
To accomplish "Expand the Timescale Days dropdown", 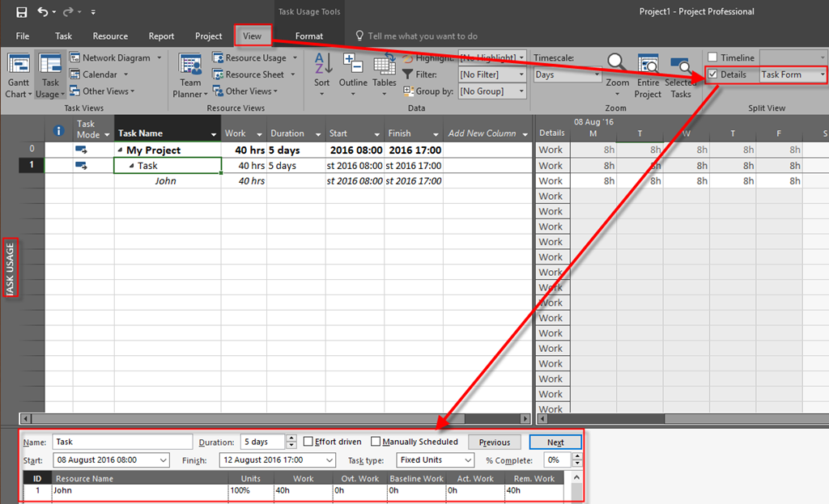I will [x=597, y=74].
